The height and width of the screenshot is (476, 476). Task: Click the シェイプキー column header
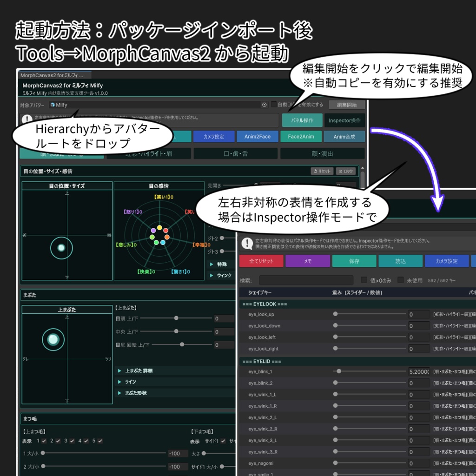tap(260, 292)
